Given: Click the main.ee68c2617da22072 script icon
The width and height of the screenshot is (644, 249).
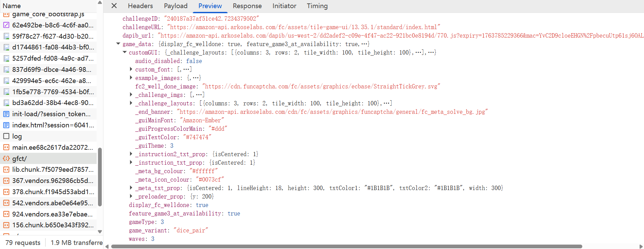Looking at the screenshot, I should coord(6,147).
